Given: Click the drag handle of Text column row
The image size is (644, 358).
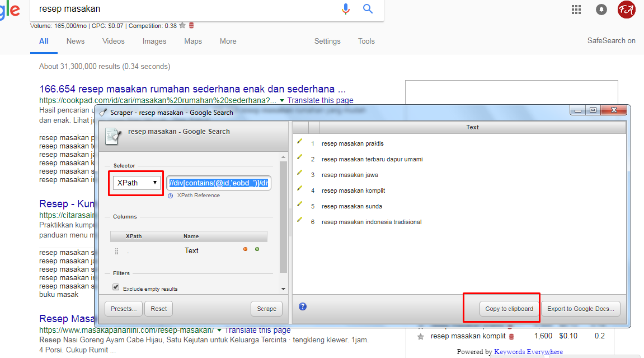Looking at the screenshot, I should tap(116, 251).
